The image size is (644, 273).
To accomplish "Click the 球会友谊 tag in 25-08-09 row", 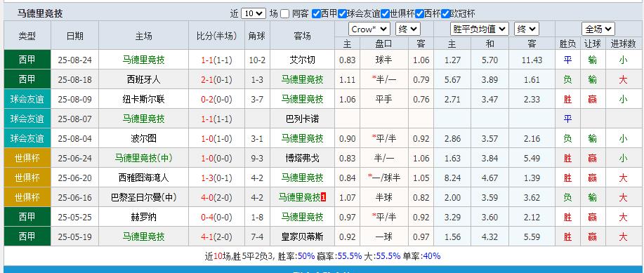I will pos(27,100).
